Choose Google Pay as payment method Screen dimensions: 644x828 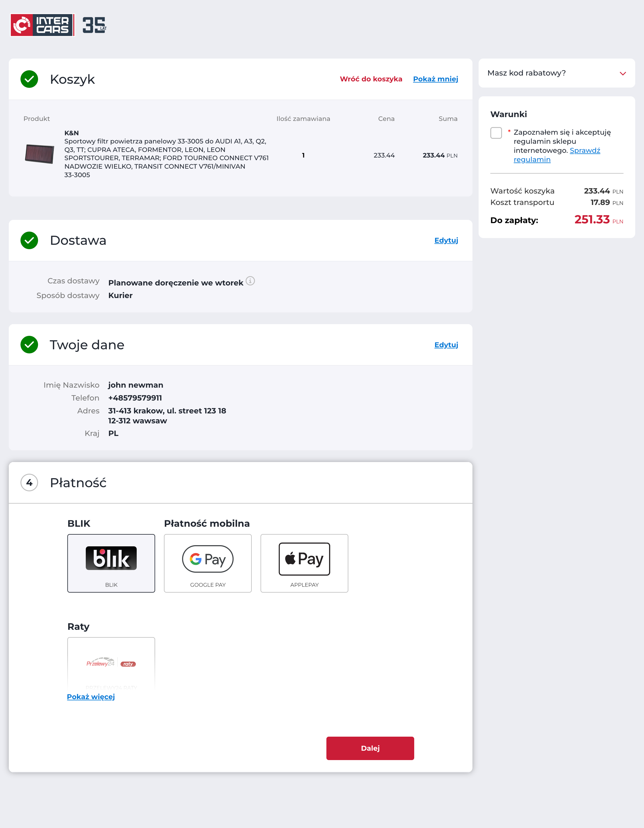pos(208,563)
